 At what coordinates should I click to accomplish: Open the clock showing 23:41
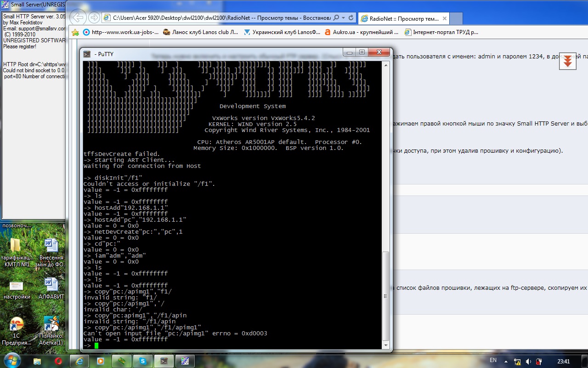(x=563, y=362)
